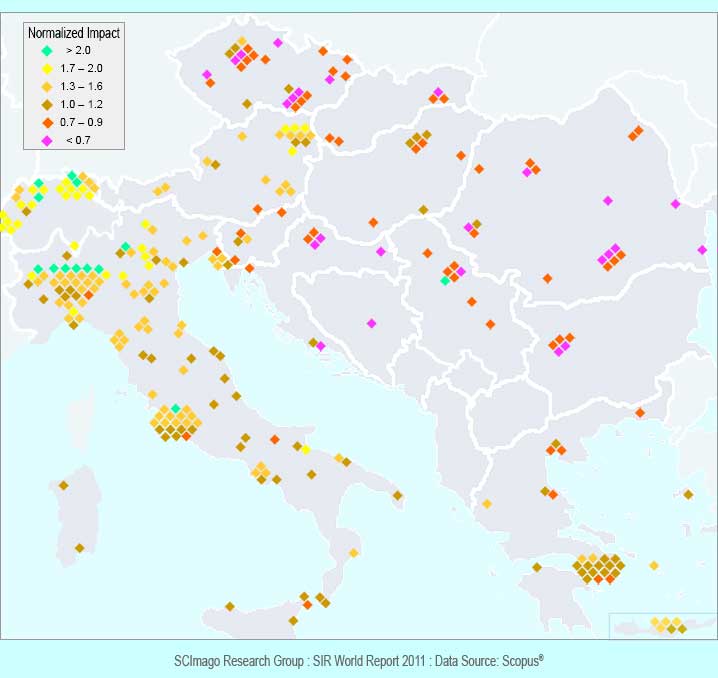Select the '1.0 – 1.2' legend label
The height and width of the screenshot is (678, 718).
tap(81, 105)
